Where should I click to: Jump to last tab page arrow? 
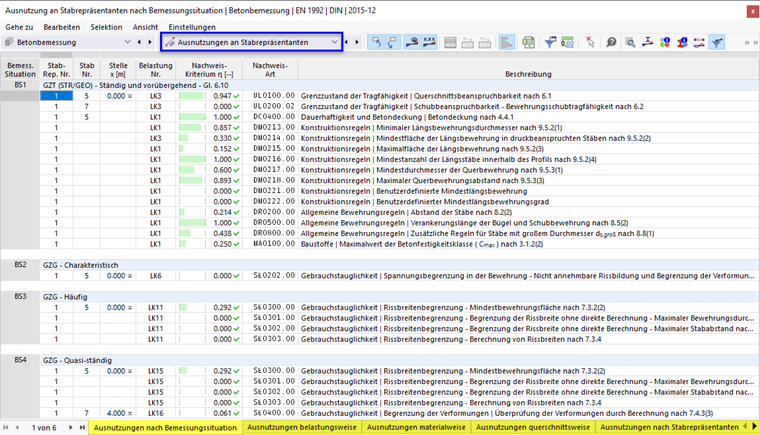pyautogui.click(x=82, y=427)
